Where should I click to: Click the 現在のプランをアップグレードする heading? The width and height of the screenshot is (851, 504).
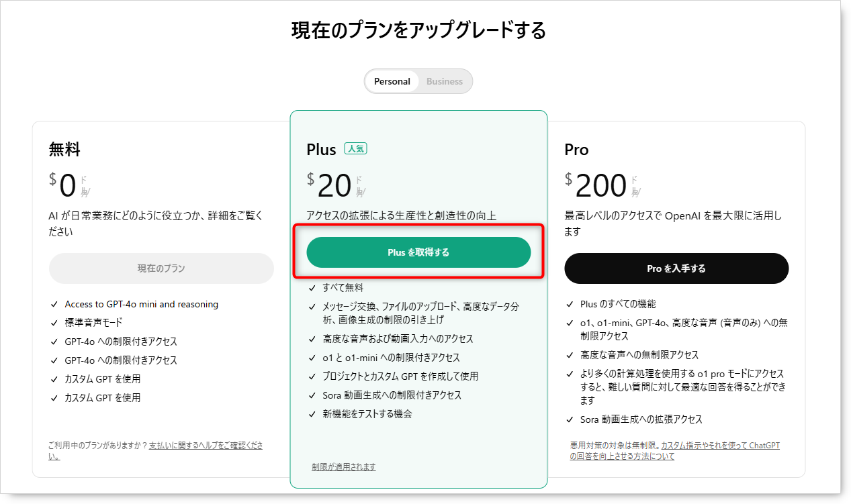(x=418, y=31)
